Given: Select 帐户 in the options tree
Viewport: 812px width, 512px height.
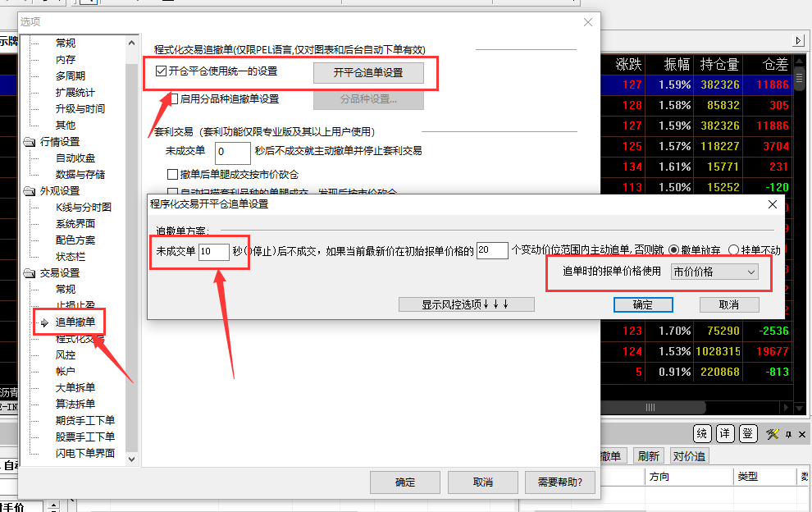Looking at the screenshot, I should point(66,372).
